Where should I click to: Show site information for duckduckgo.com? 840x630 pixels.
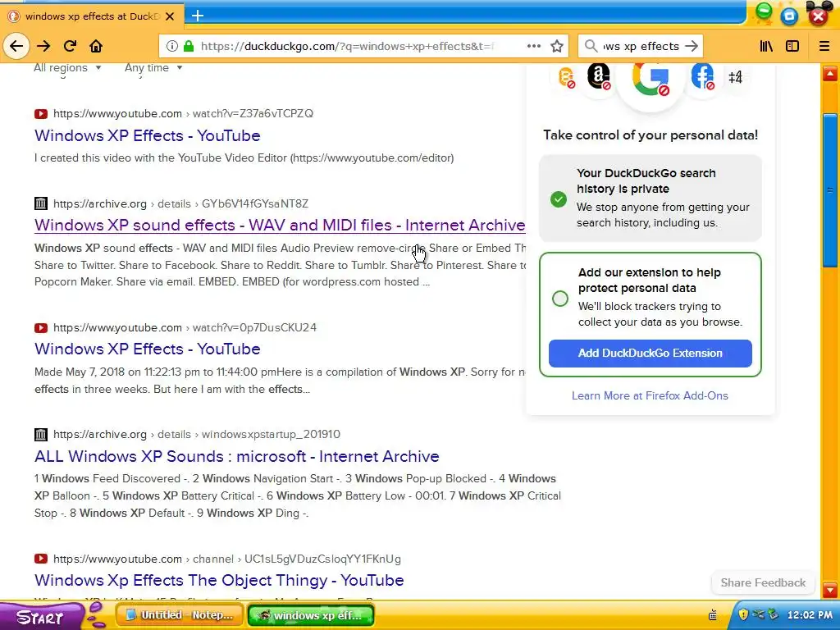point(171,46)
